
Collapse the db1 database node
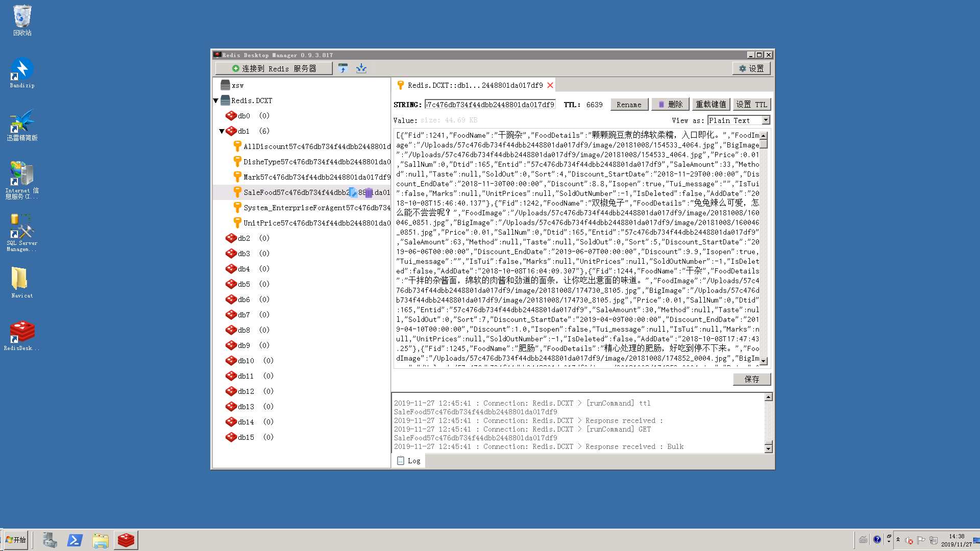click(222, 131)
